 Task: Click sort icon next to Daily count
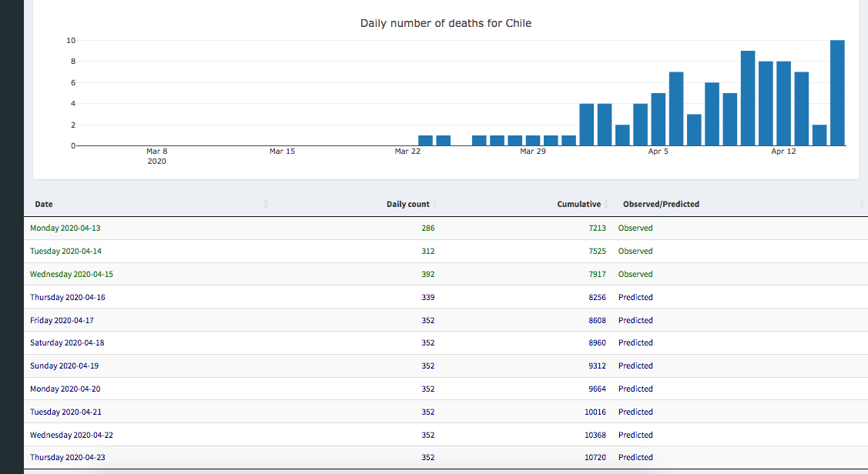click(435, 204)
